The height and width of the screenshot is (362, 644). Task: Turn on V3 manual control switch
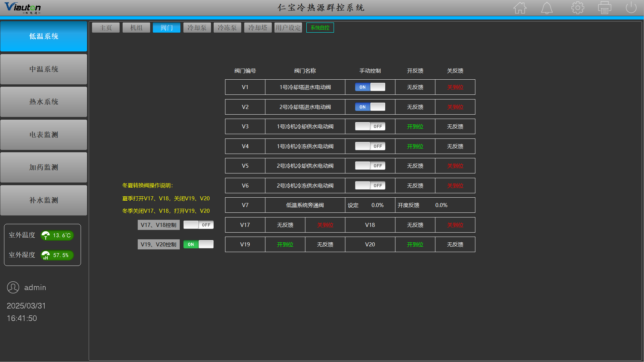[x=370, y=126]
